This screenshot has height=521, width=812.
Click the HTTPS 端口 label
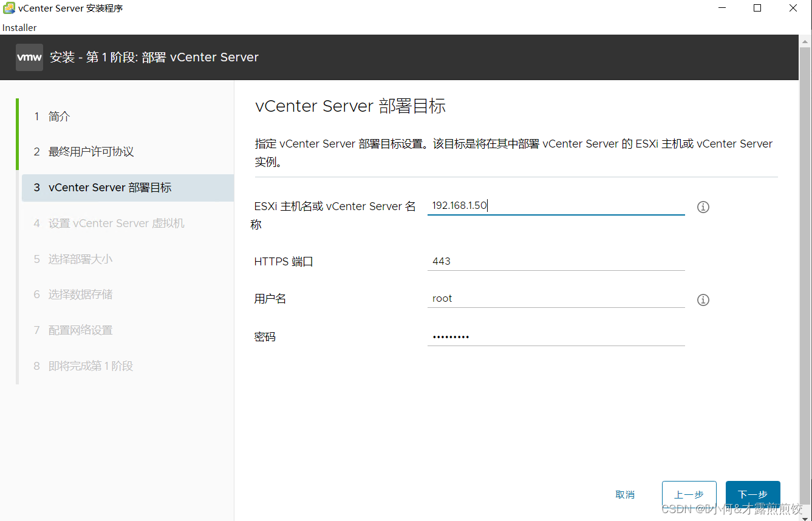point(284,262)
